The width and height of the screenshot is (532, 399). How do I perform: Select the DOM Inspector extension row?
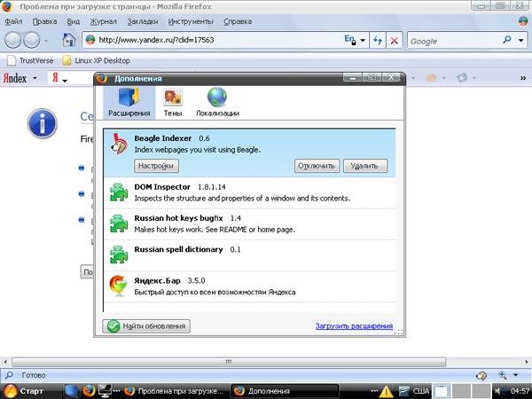coord(250,192)
